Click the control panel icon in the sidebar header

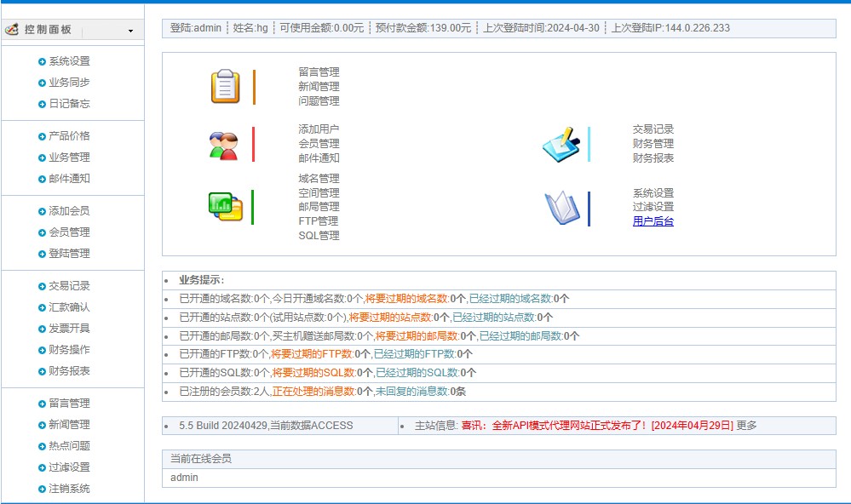point(11,29)
